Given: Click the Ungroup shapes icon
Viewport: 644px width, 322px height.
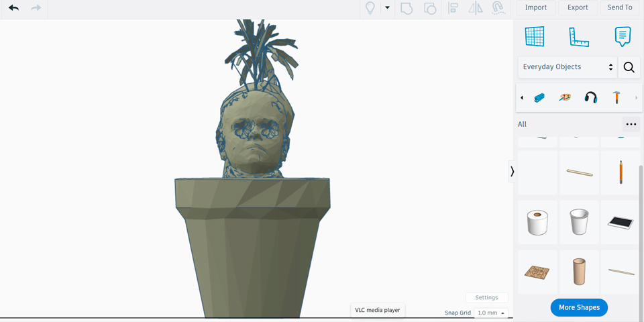Looking at the screenshot, I should coord(430,8).
